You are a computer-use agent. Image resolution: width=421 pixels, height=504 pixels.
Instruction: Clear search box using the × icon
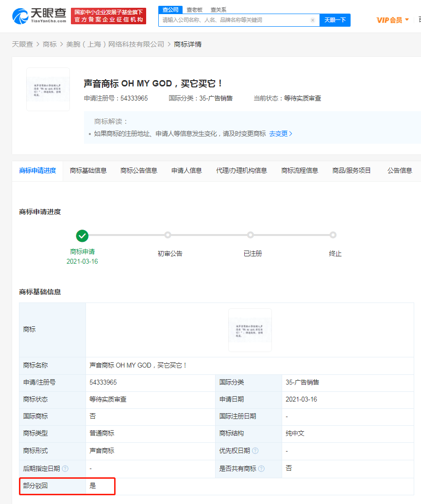[313, 20]
